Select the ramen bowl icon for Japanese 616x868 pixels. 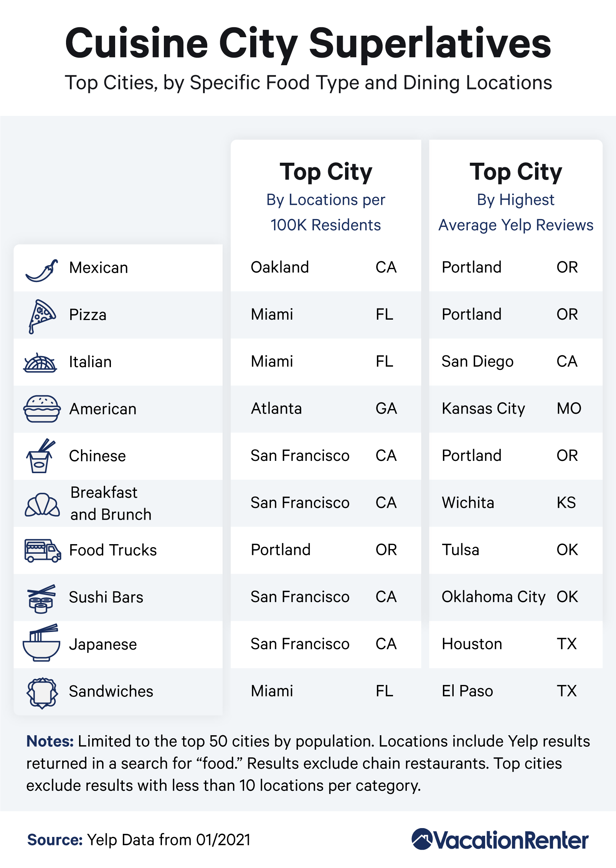pyautogui.click(x=41, y=643)
